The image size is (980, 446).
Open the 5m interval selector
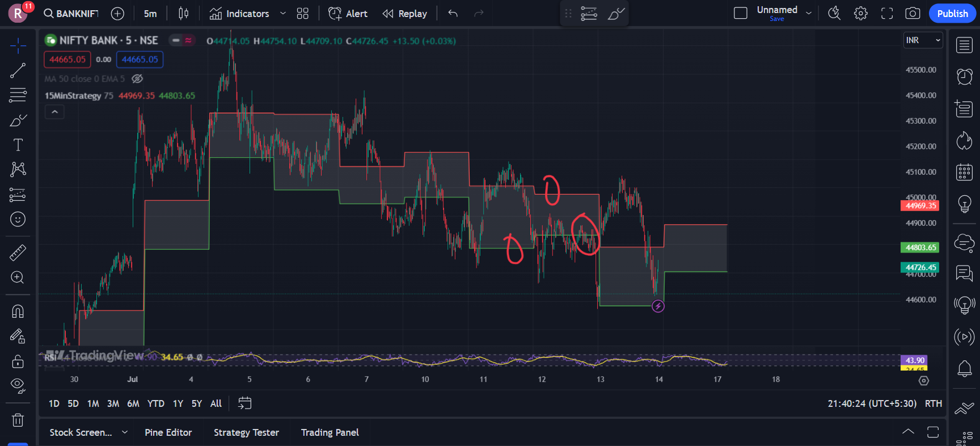click(x=150, y=14)
